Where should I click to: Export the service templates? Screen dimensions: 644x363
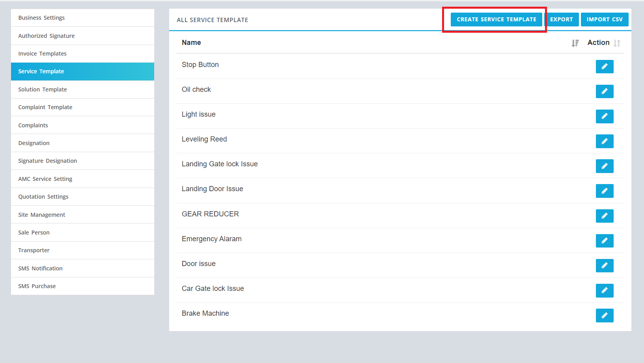(x=562, y=19)
